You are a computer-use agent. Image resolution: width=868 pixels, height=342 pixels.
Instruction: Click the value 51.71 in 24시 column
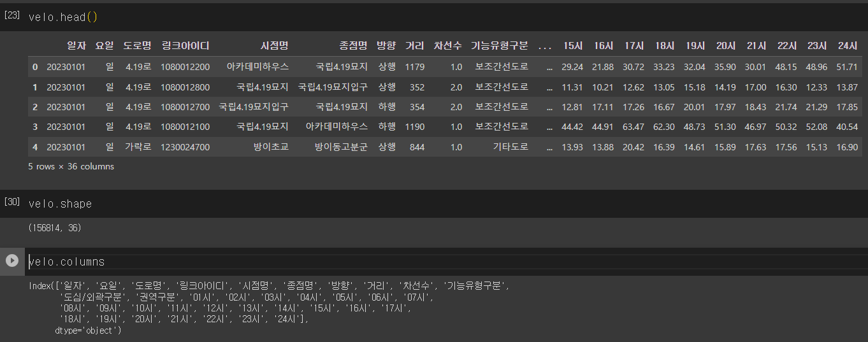point(847,67)
